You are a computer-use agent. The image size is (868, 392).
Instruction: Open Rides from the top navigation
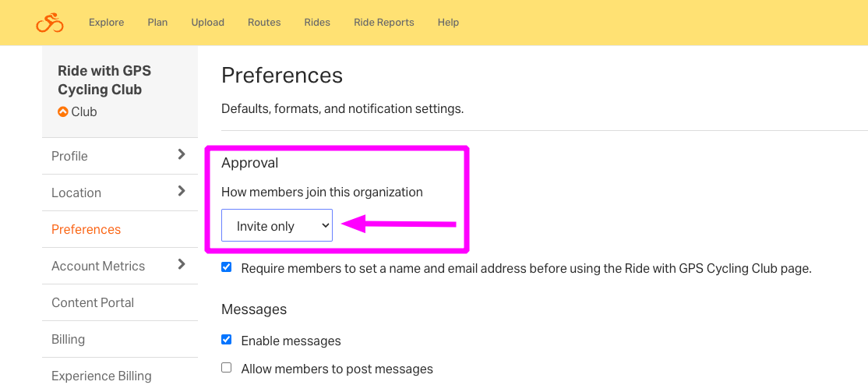[317, 23]
